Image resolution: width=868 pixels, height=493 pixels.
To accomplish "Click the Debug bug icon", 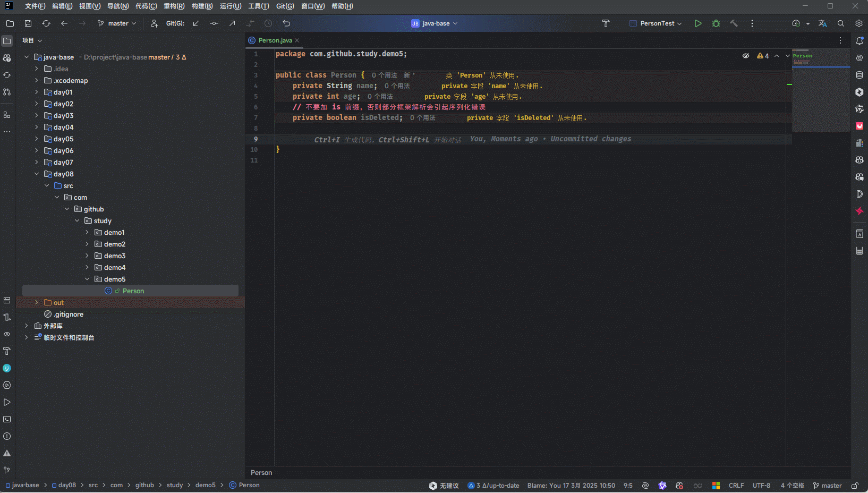I will [716, 23].
